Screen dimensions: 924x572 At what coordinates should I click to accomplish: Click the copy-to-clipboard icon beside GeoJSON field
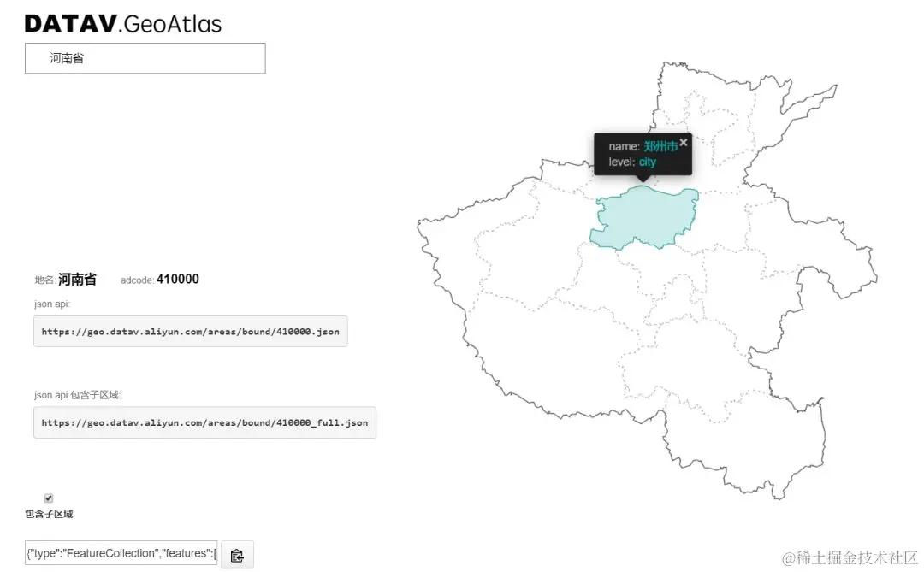(x=237, y=555)
